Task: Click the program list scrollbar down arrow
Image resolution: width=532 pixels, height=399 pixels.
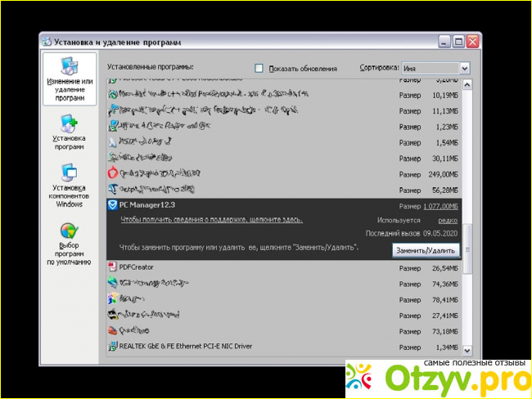Action: [x=467, y=347]
